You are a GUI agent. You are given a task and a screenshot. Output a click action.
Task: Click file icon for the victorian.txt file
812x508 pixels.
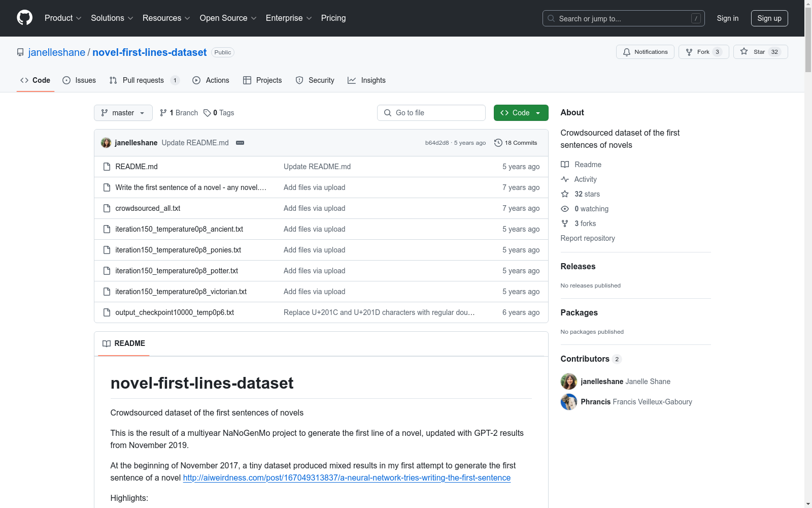pyautogui.click(x=107, y=292)
